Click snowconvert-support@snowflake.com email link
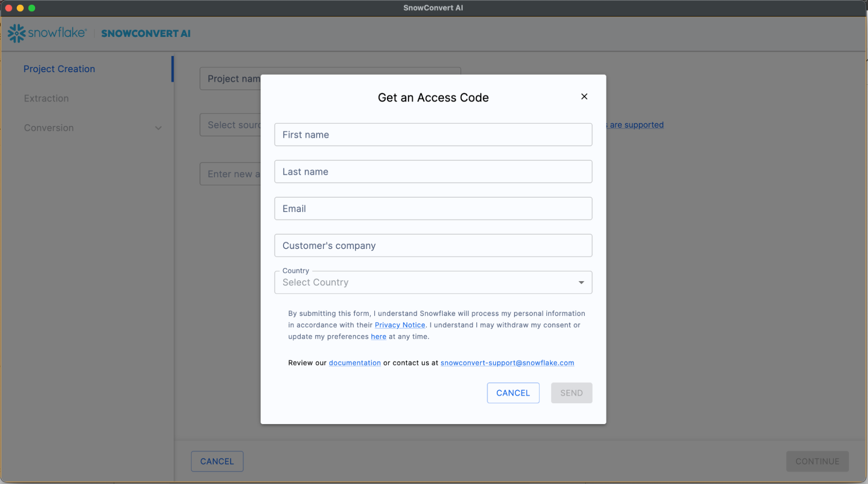 coord(507,363)
